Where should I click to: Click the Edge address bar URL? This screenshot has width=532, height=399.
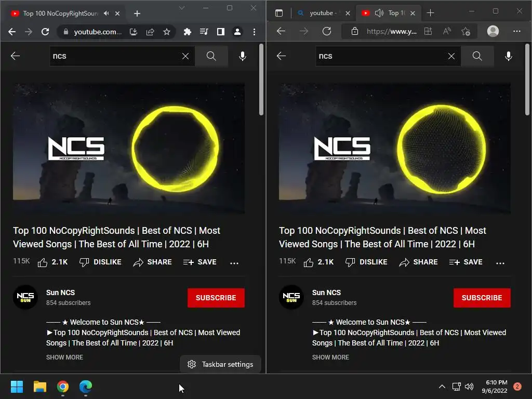point(392,32)
